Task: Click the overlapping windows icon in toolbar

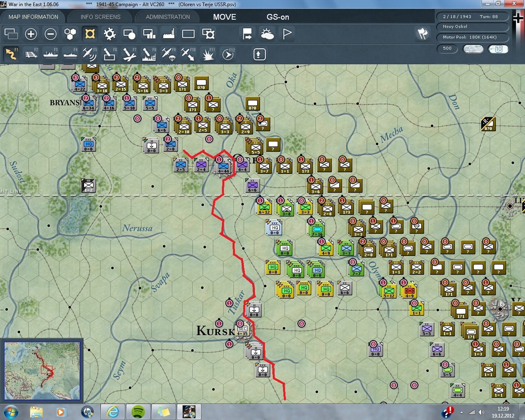Action: [x=11, y=34]
